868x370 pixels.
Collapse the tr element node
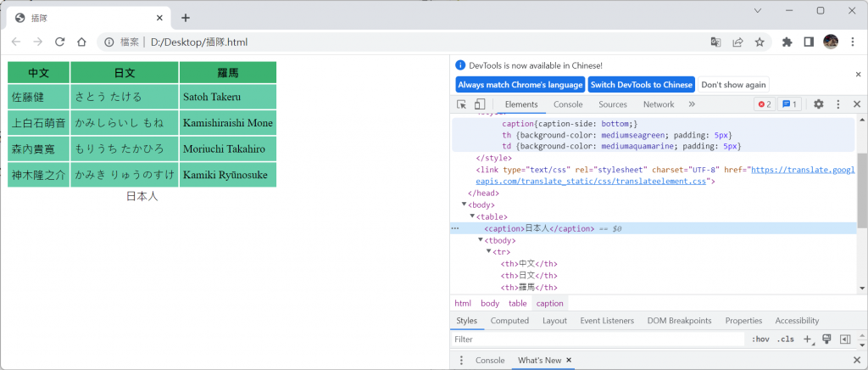pos(489,251)
